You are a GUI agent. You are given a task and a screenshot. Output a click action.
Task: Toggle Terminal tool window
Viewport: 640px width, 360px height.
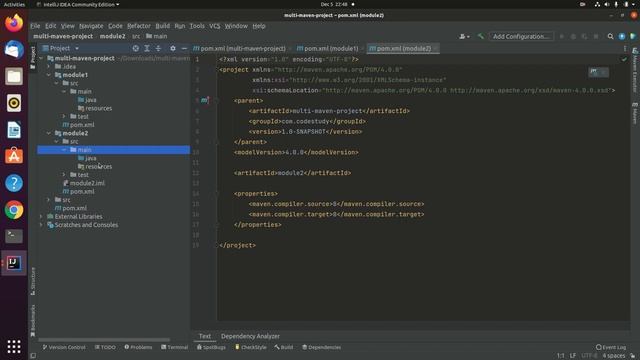pos(174,347)
